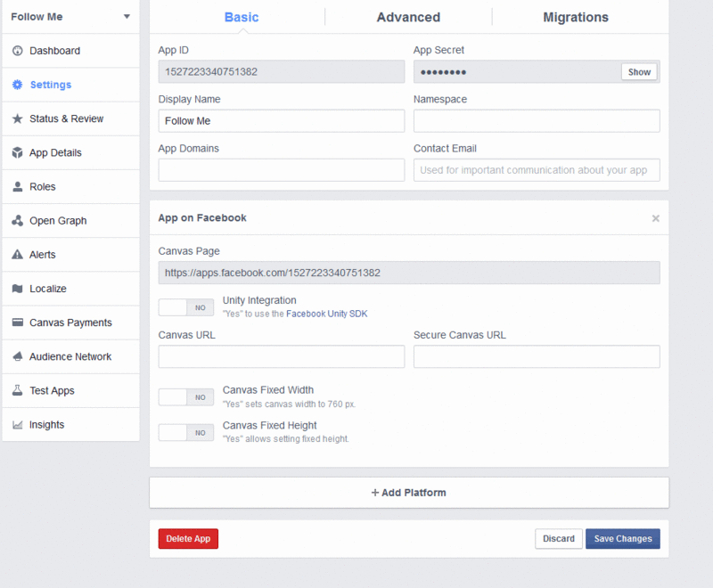Image resolution: width=713 pixels, height=588 pixels.
Task: Enable Canvas Fixed Height switch
Action: click(186, 433)
